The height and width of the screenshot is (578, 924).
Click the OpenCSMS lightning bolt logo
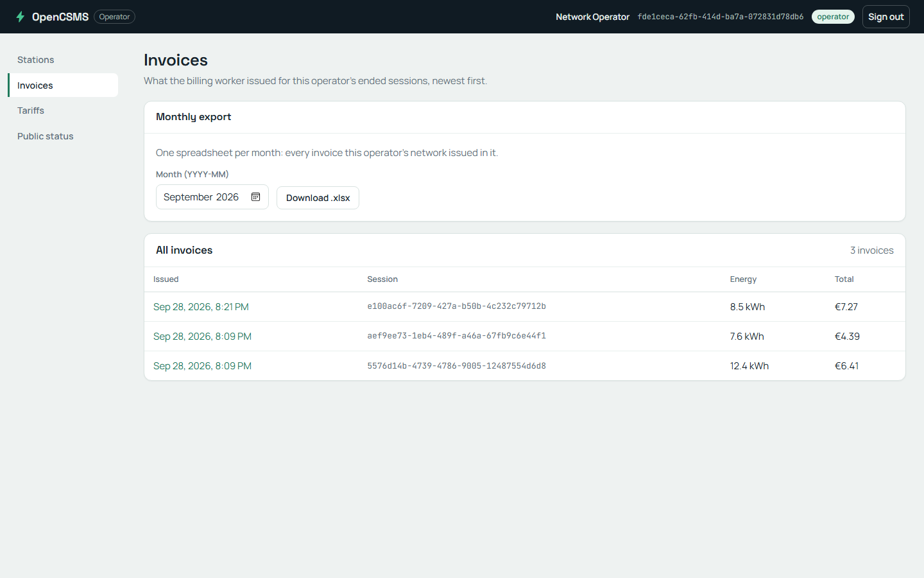coord(20,17)
